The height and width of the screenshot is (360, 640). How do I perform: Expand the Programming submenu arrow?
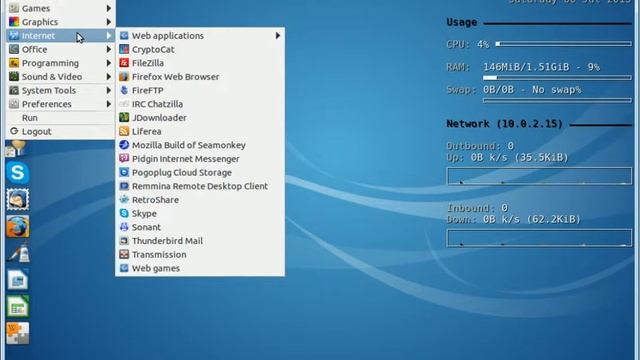coord(109,63)
